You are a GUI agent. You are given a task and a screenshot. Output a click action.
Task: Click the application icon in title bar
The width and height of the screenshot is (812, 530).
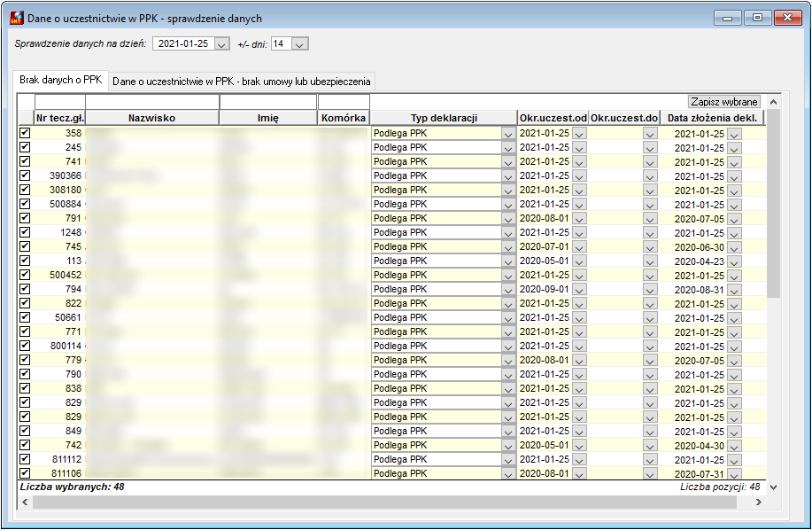(x=17, y=18)
